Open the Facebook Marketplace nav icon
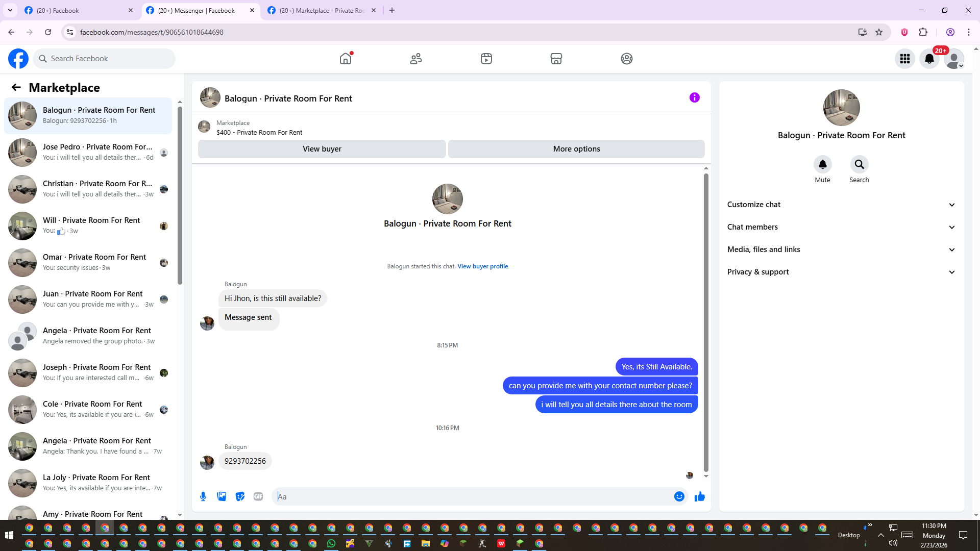Viewport: 980px width, 551px height. point(556,59)
